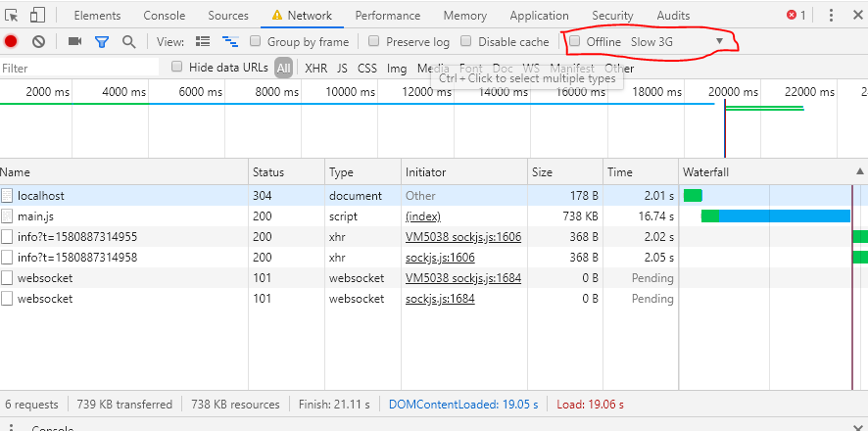Open VM5038 sockjs.js:1684 initiator link
The height and width of the screenshot is (431, 868).
463,278
